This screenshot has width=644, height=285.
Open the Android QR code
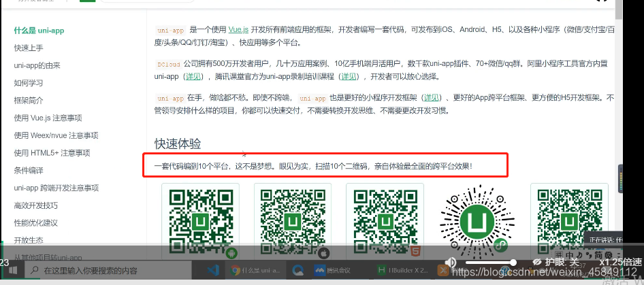point(200,221)
